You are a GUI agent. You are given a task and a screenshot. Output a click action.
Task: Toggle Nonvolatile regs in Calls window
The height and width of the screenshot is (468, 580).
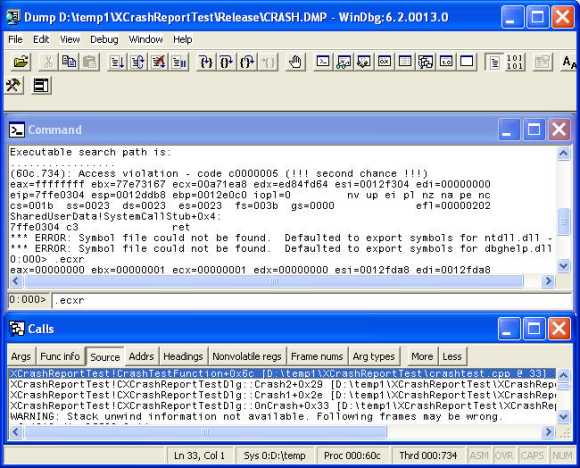coord(247,356)
